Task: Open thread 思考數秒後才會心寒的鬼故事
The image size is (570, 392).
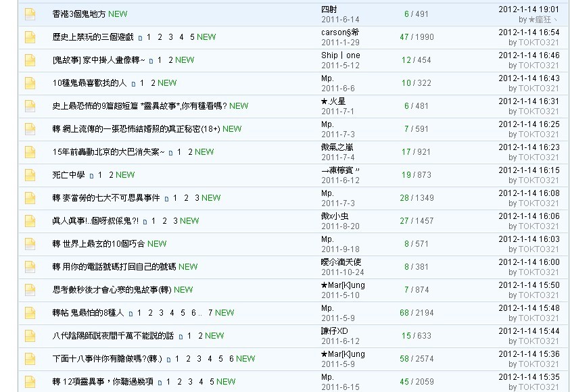Action: pos(112,290)
